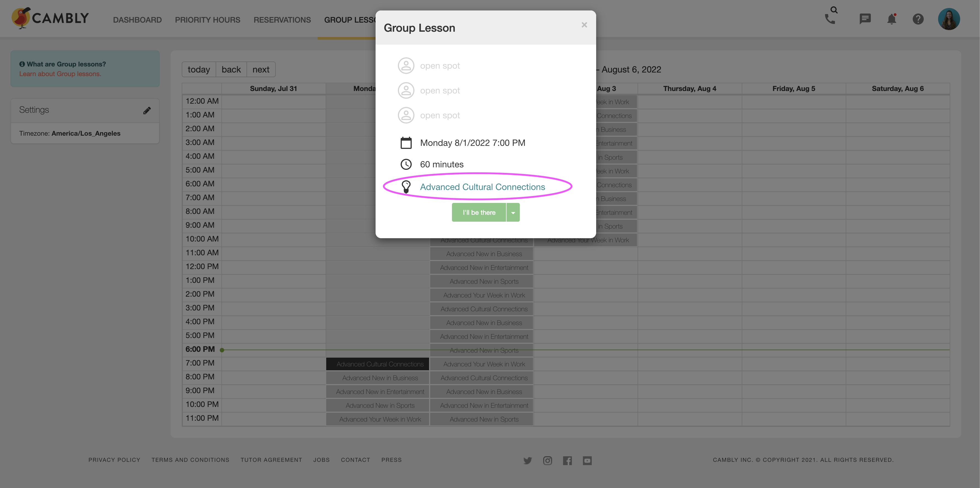The image size is (980, 488).
Task: Edit Settings with the pencil icon
Action: coord(147,110)
